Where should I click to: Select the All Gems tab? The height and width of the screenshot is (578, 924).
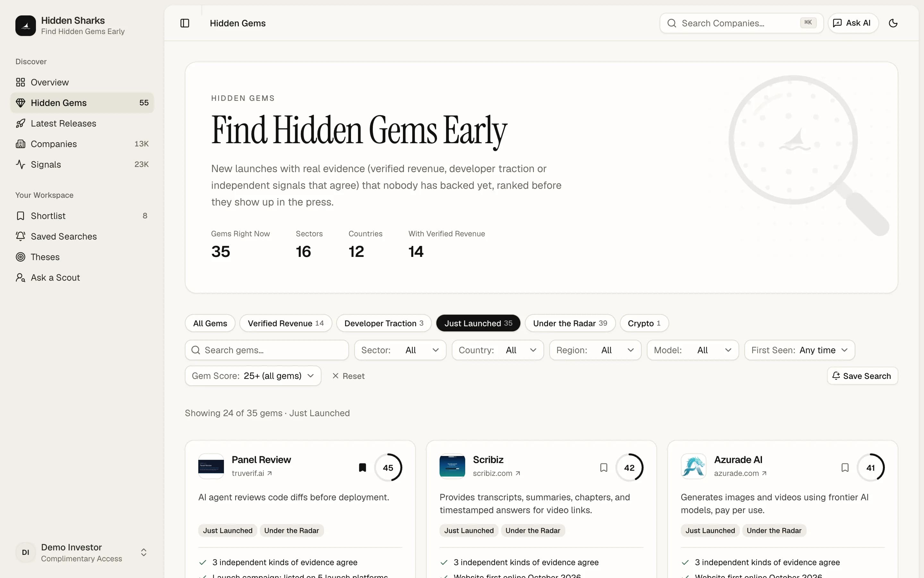pos(210,323)
